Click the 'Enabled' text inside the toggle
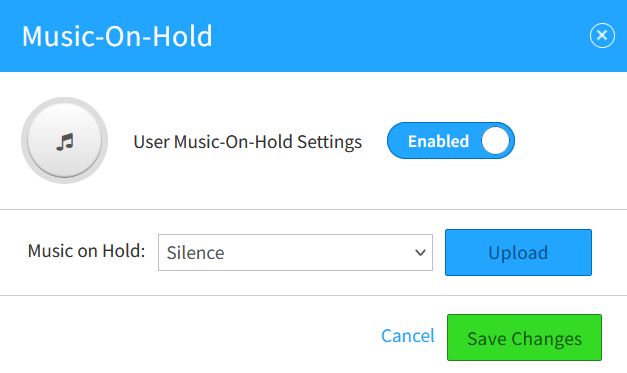Viewport: 627px width, 373px height. pos(438,141)
